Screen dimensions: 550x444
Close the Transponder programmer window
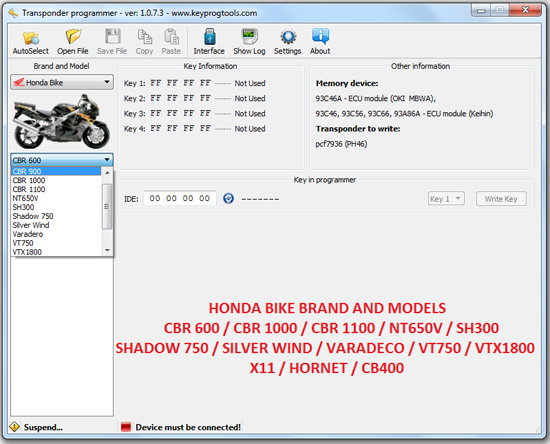click(x=525, y=10)
